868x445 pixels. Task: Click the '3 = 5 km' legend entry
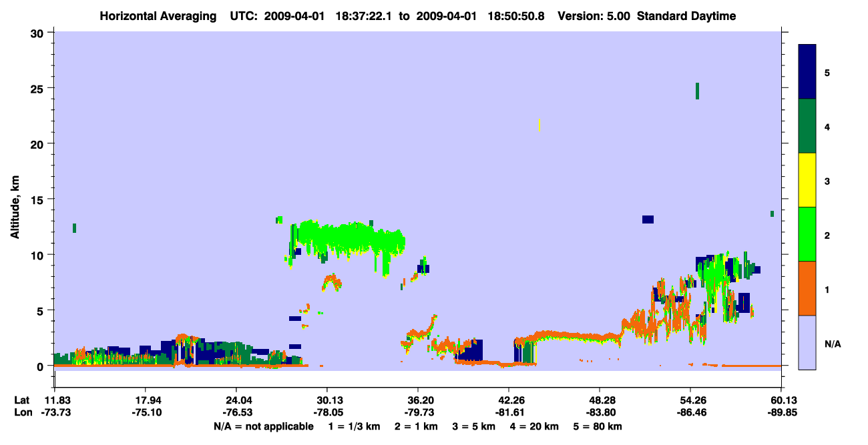click(x=475, y=426)
